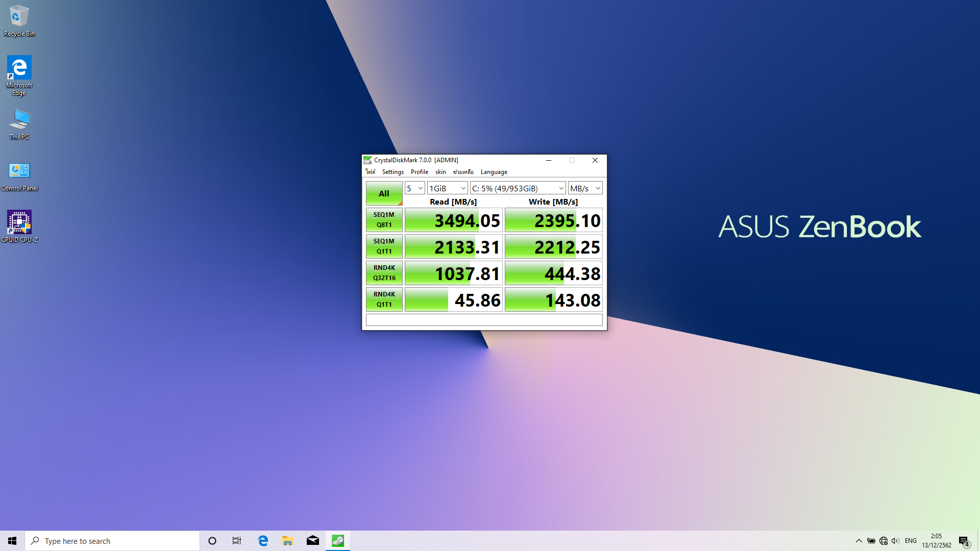
Task: Click the Write [MB/s] column header
Action: [x=553, y=202]
